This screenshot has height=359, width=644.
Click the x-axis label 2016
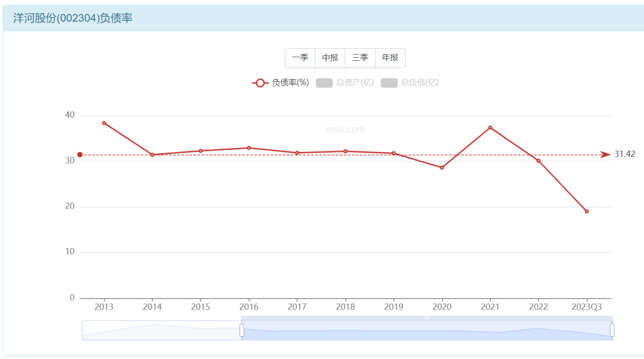tap(249, 307)
